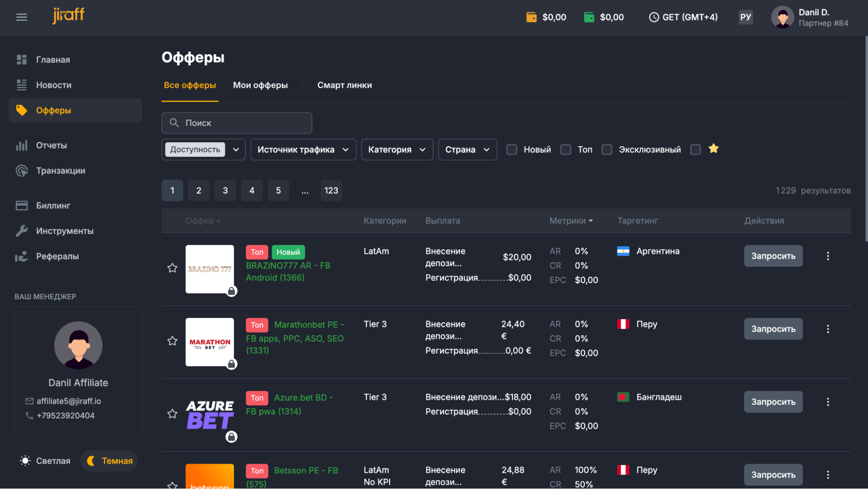Open the GET (GMT+4) timezone selector
The height and width of the screenshot is (489, 868).
pos(683,17)
